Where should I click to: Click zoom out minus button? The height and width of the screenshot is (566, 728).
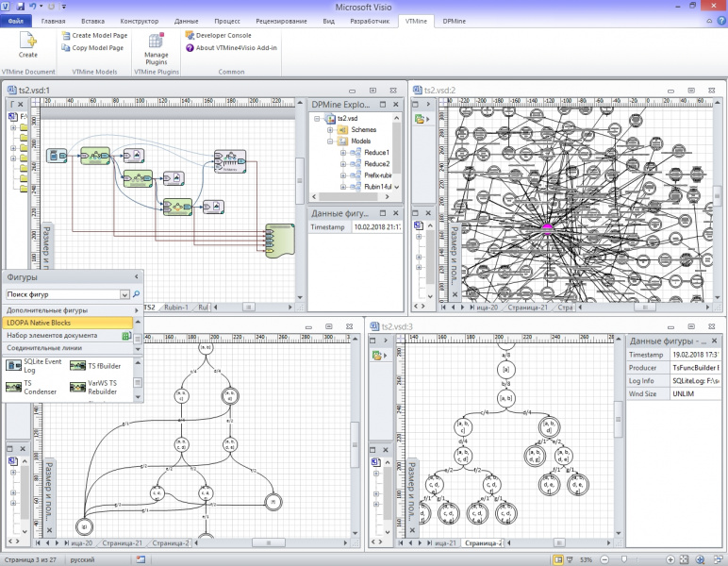pyautogui.click(x=604, y=560)
